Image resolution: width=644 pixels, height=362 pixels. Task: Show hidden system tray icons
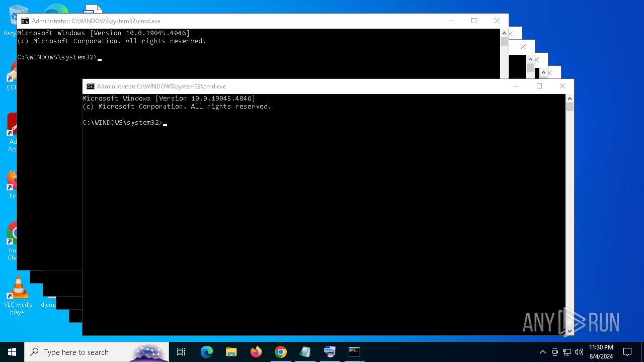pyautogui.click(x=542, y=352)
